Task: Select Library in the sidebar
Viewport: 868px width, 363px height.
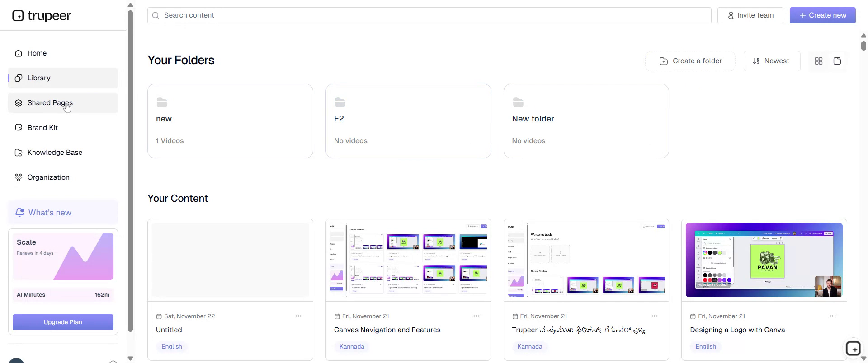Action: coord(63,78)
